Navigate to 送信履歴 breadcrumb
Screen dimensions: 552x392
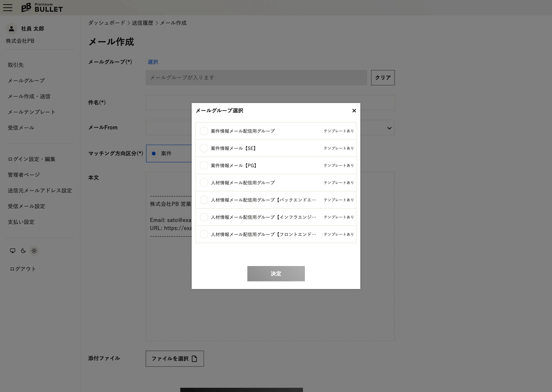[142, 23]
